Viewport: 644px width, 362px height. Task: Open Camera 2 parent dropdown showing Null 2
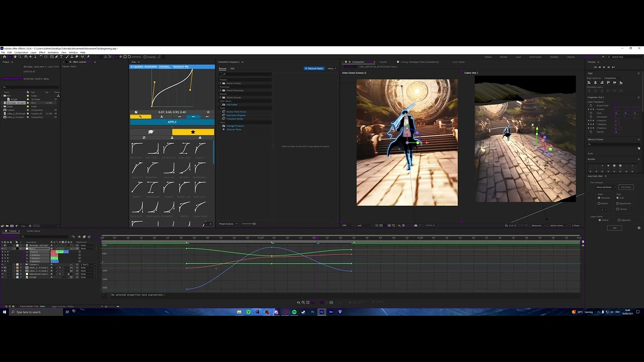[x=88, y=264]
